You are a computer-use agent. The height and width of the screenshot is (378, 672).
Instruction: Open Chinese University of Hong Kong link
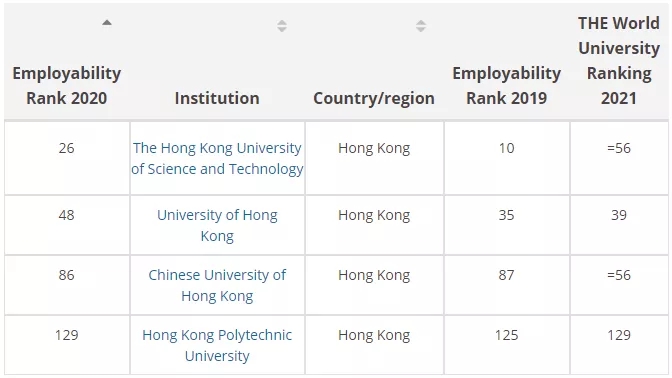tap(217, 285)
